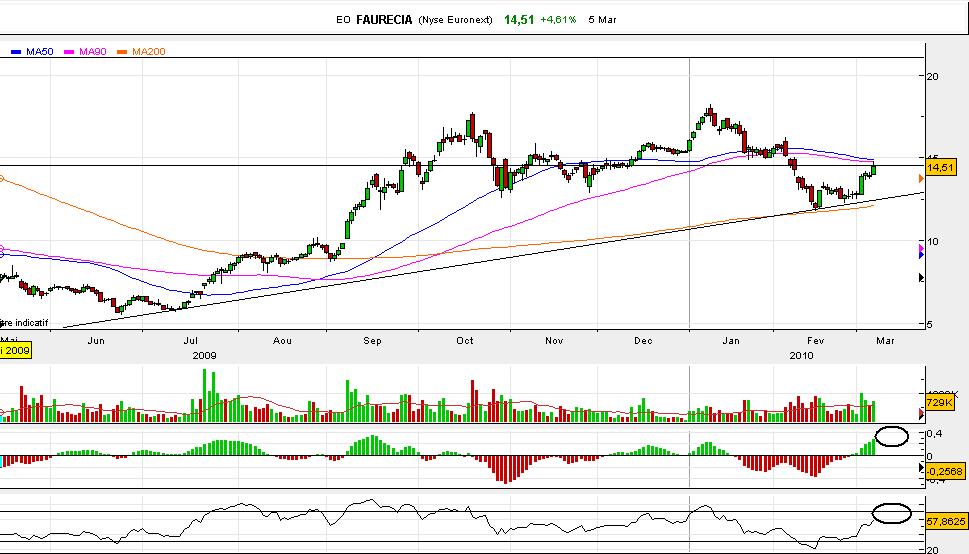This screenshot has width=969, height=554.
Task: Click the 729K volume tag
Action: 939,403
